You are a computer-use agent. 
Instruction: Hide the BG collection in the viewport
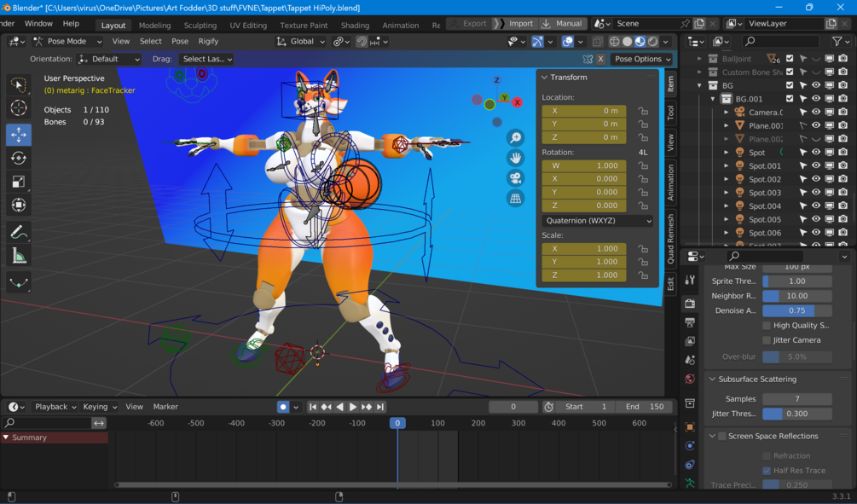coord(816,85)
